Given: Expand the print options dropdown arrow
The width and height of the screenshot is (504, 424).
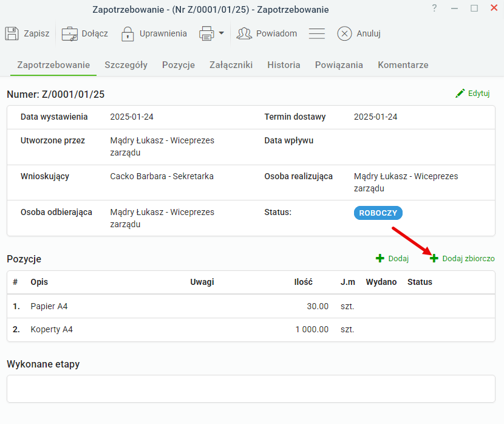Looking at the screenshot, I should tap(222, 33).
